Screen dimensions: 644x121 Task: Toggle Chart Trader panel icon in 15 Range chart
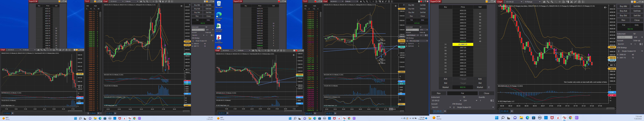tap(568, 2)
